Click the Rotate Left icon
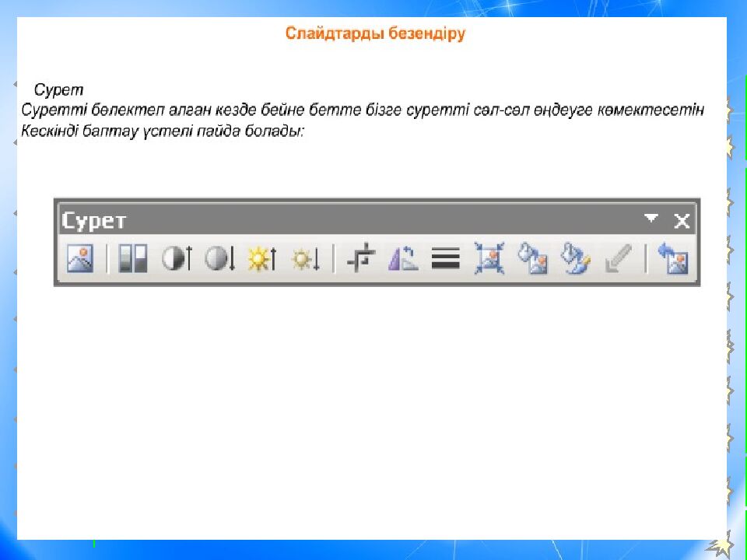The height and width of the screenshot is (560, 747). (x=403, y=259)
